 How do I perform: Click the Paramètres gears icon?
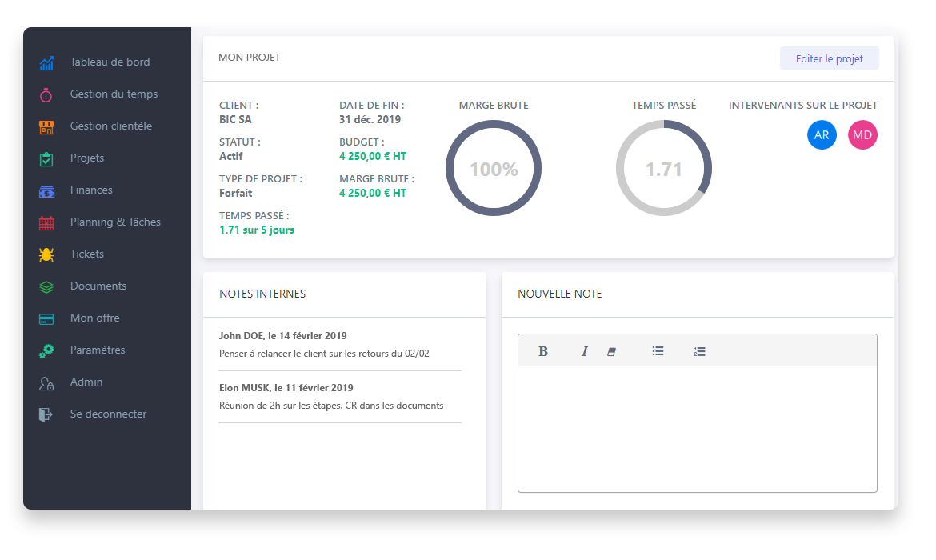tap(46, 351)
